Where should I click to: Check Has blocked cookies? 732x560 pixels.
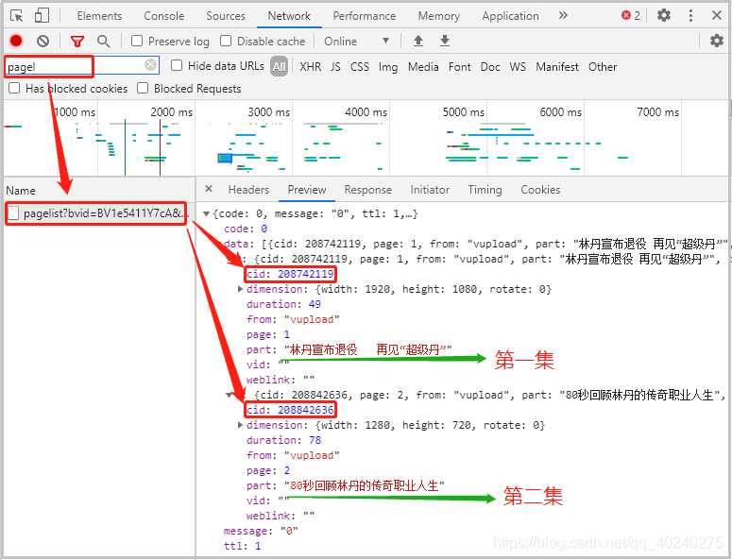14,88
